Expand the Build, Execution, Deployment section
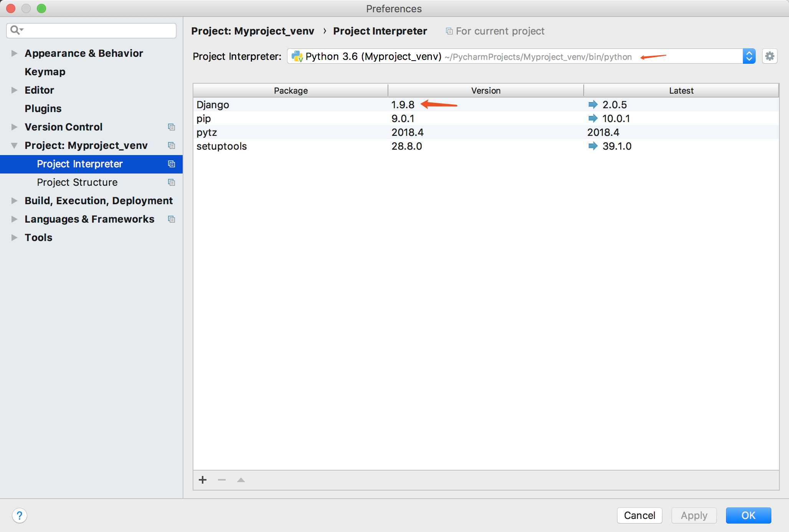Viewport: 789px width, 532px height. tap(13, 200)
